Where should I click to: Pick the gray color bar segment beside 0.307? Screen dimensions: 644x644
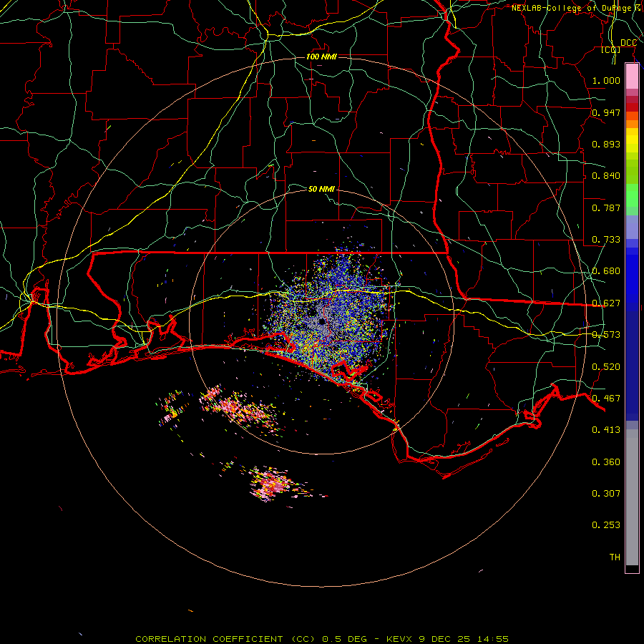(632, 497)
